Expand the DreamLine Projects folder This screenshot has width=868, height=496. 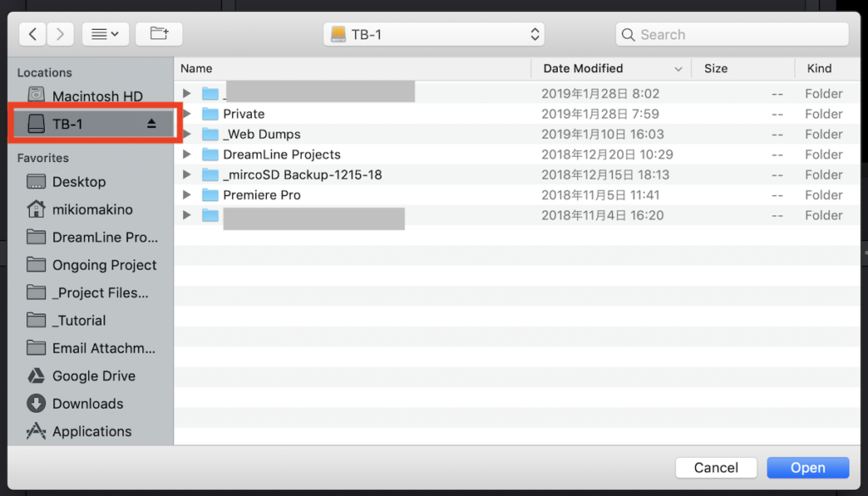[x=187, y=154]
